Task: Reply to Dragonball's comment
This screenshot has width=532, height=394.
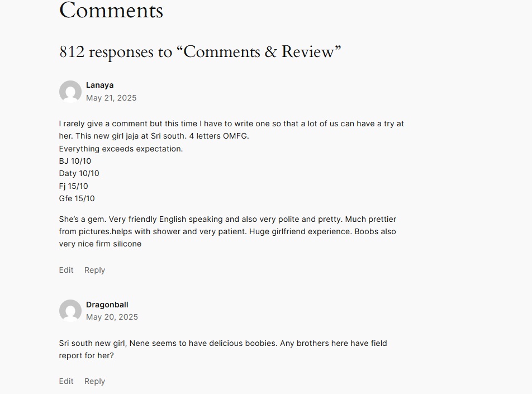Action: click(x=94, y=382)
